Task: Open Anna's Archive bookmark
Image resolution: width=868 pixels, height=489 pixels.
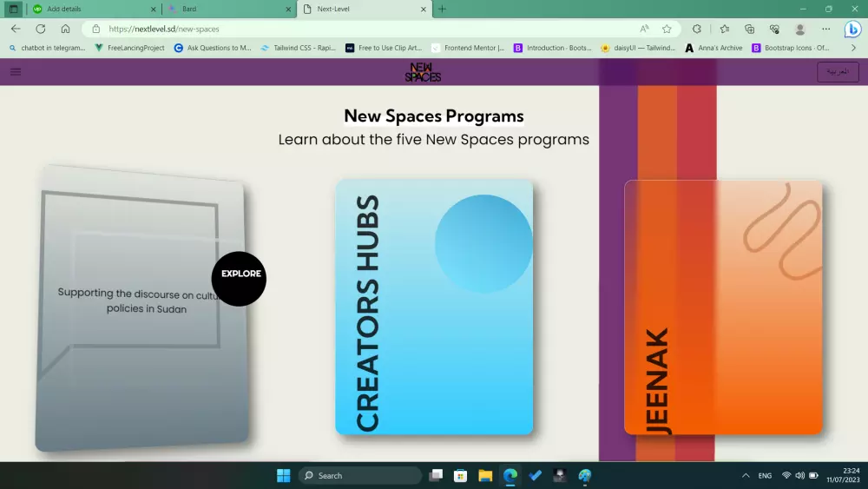Action: click(x=714, y=48)
